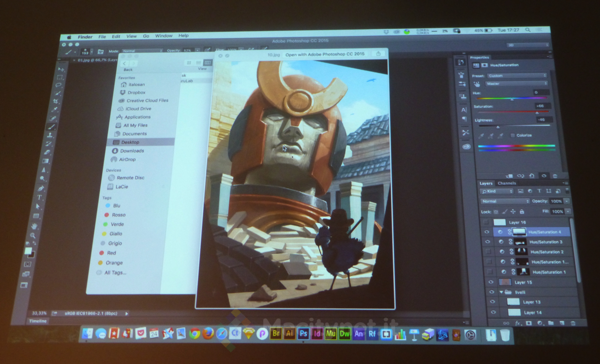Open the Master channel dropdown

[517, 84]
